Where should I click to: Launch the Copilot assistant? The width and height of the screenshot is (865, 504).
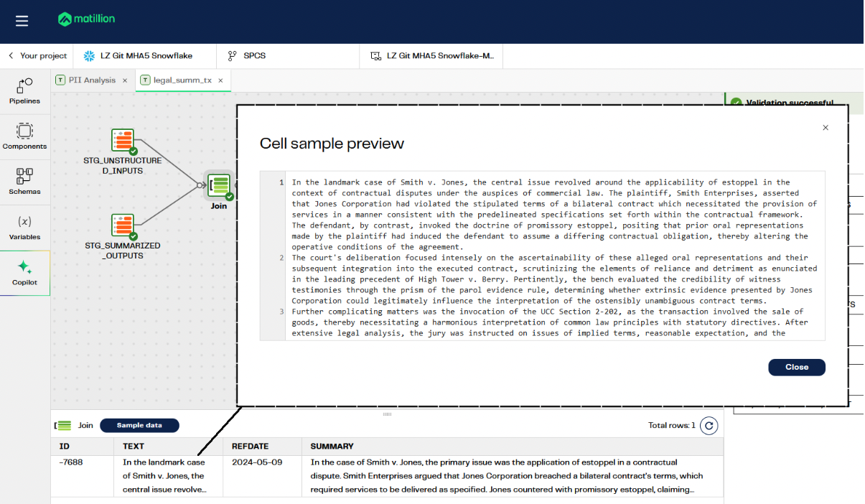tap(24, 273)
